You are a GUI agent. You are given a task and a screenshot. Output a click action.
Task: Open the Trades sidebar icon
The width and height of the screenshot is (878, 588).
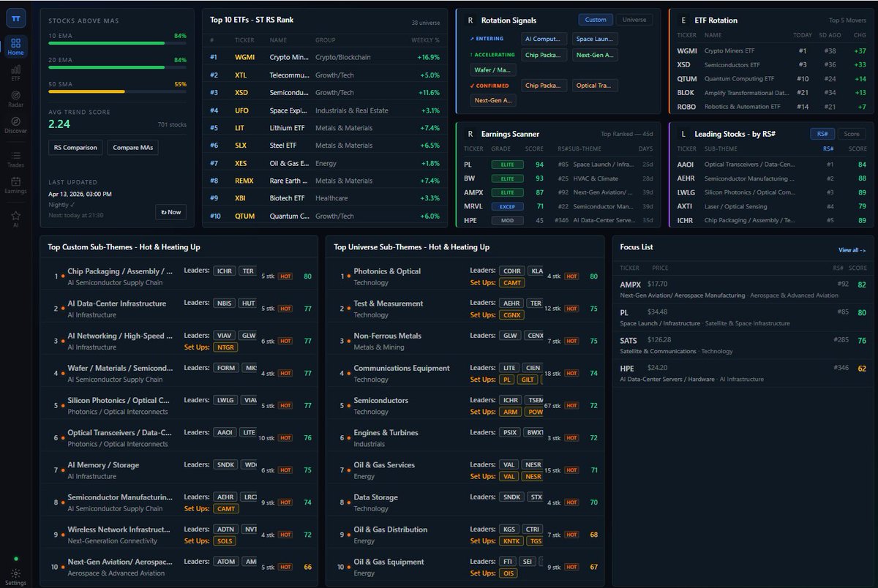tap(15, 159)
